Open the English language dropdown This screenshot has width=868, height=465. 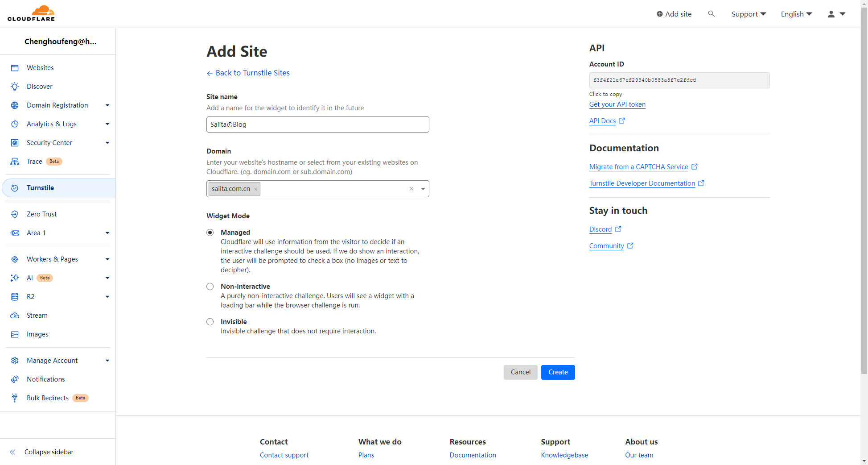[796, 14]
